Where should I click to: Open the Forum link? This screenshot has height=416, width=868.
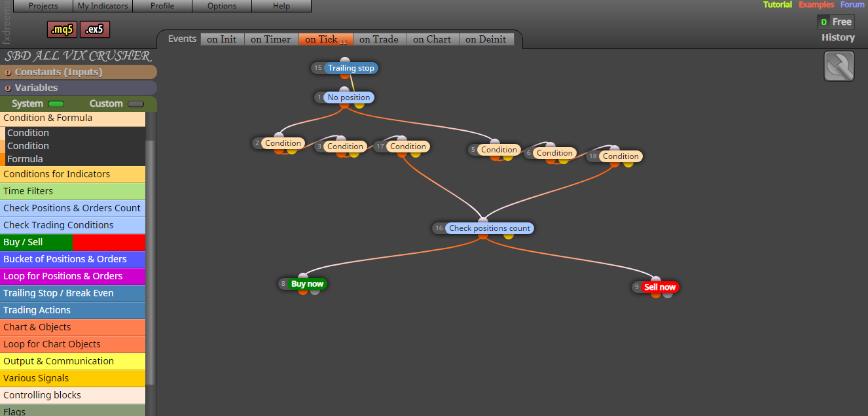852,5
